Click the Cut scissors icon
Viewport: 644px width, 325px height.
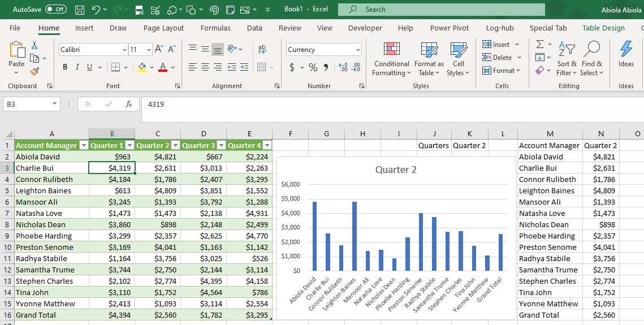point(34,45)
